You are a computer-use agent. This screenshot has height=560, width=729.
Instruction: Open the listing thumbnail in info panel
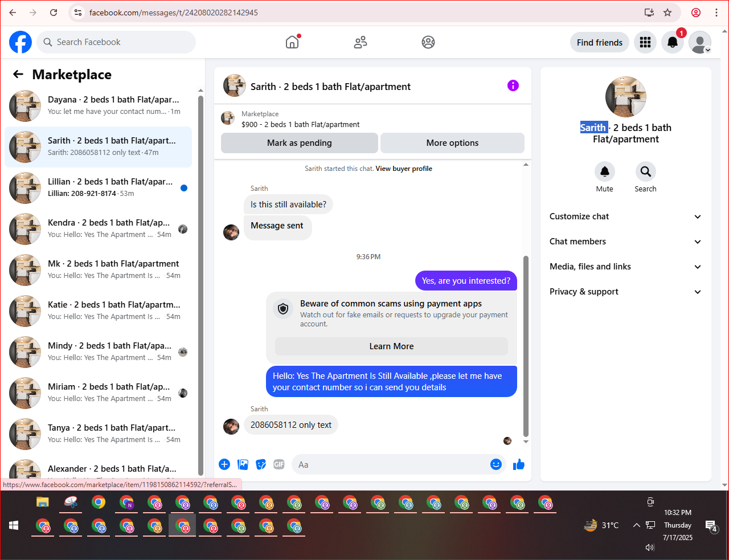[x=626, y=97]
